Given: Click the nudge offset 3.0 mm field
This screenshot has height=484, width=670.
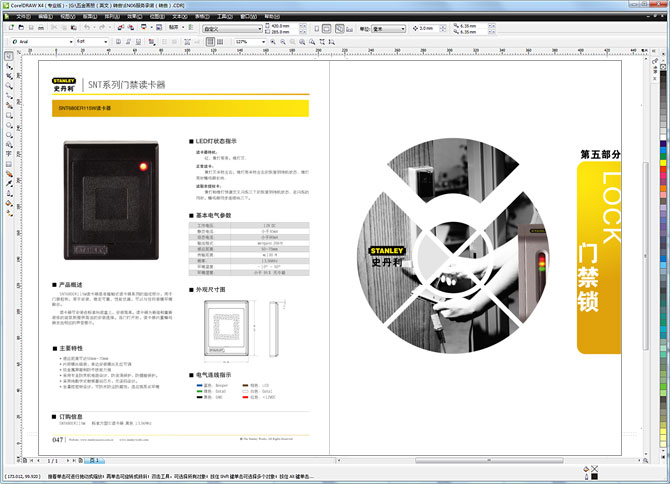Looking at the screenshot, I should [x=428, y=29].
